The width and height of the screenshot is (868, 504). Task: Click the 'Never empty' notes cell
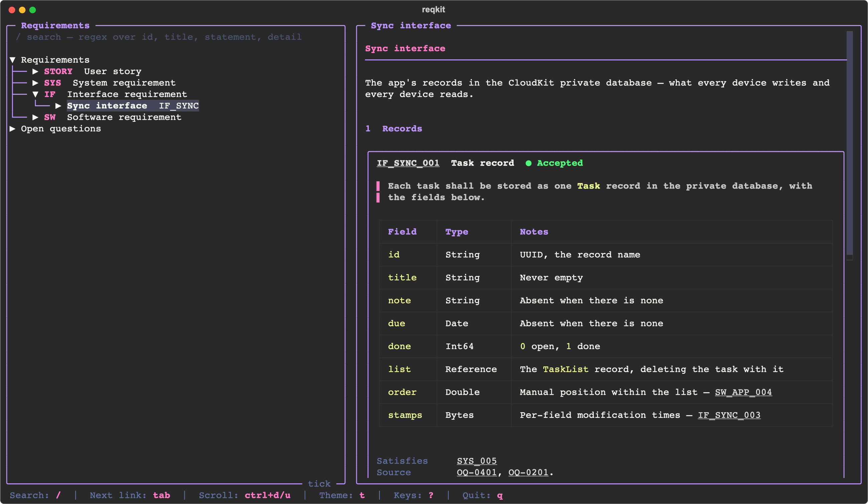click(672, 278)
